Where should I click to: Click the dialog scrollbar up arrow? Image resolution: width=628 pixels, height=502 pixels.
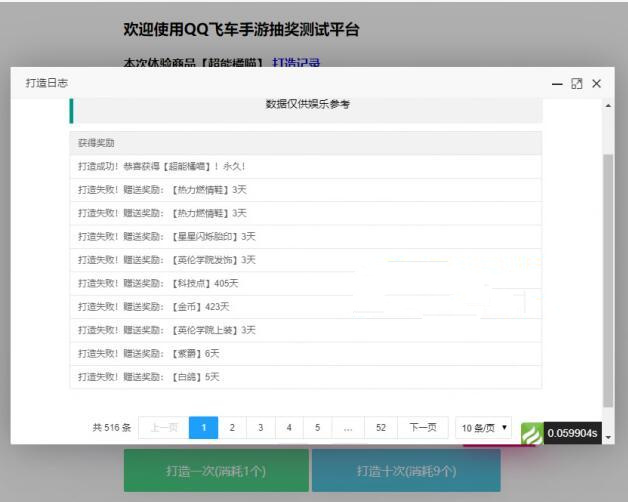point(608,106)
